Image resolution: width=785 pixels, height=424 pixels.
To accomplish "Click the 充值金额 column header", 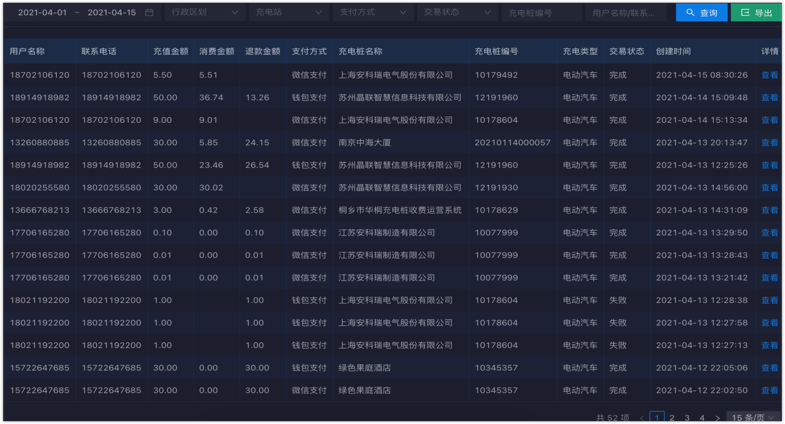I will 171,51.
